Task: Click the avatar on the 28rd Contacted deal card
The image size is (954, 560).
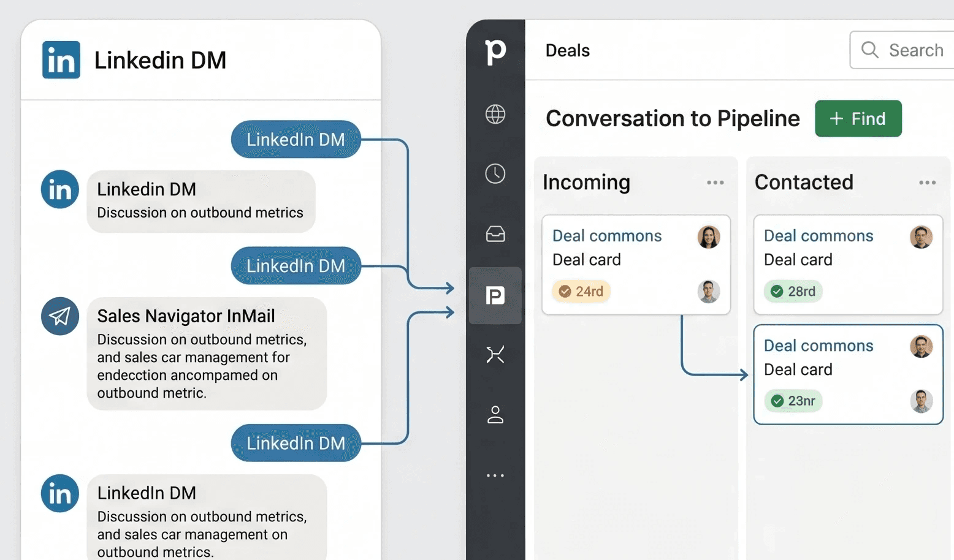Action: (921, 237)
